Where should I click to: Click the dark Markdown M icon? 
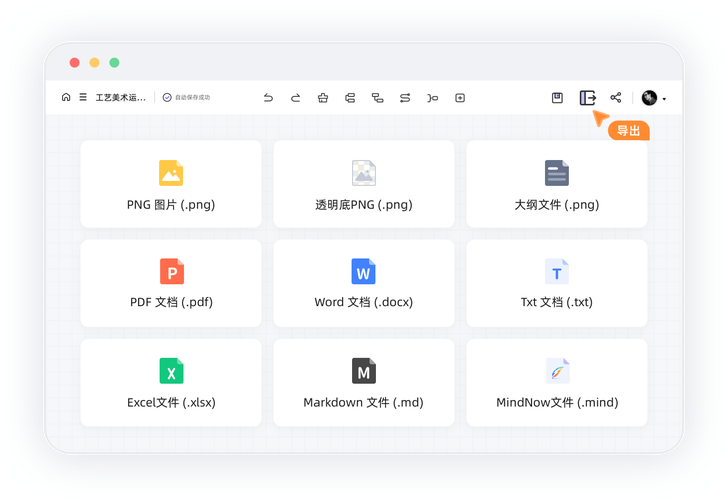point(364,371)
